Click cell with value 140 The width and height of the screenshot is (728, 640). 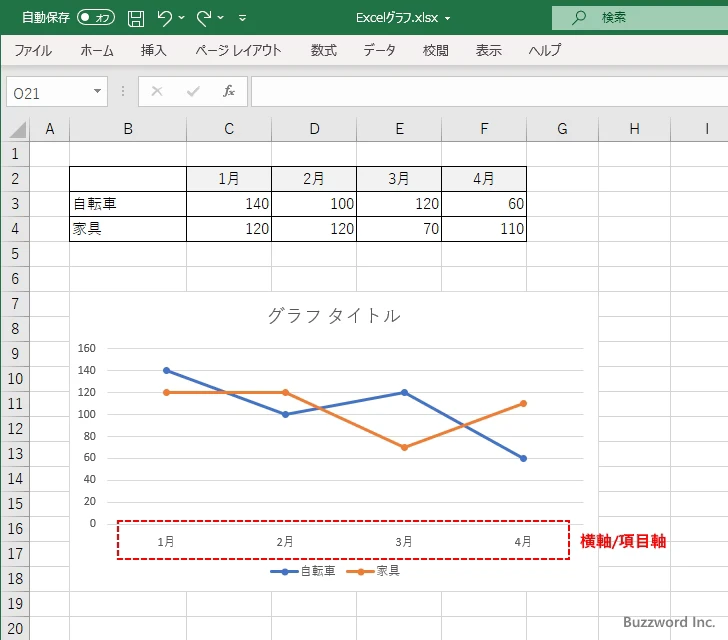coord(229,204)
